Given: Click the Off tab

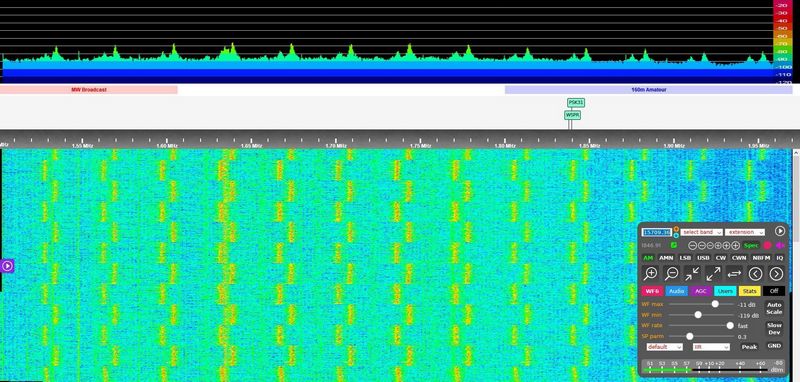Looking at the screenshot, I should 774,291.
